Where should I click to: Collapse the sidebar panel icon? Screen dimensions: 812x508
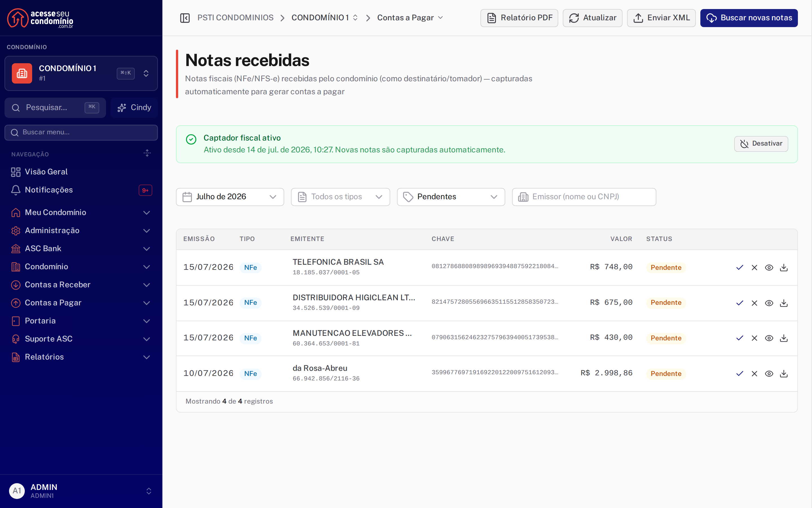coord(185,18)
